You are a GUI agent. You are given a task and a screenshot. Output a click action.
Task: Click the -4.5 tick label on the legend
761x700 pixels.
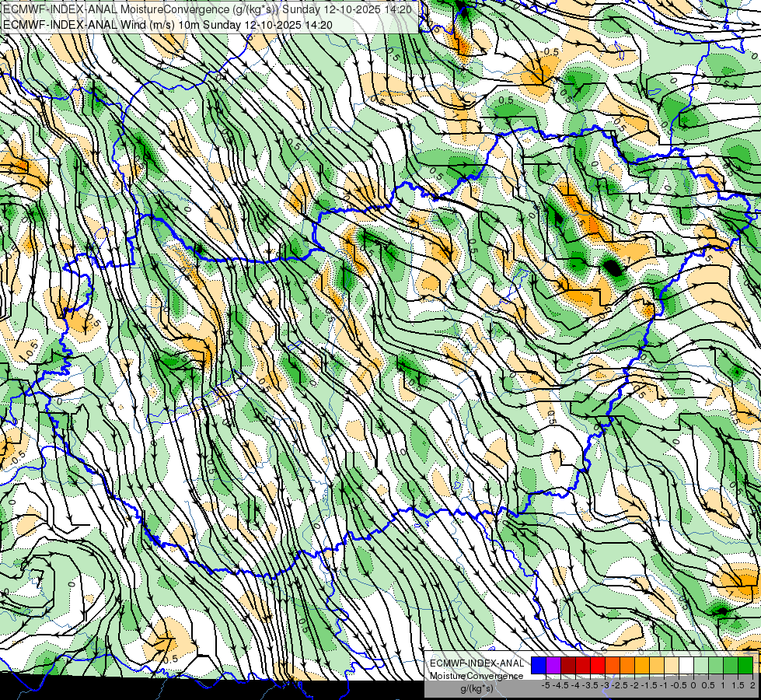[561, 685]
